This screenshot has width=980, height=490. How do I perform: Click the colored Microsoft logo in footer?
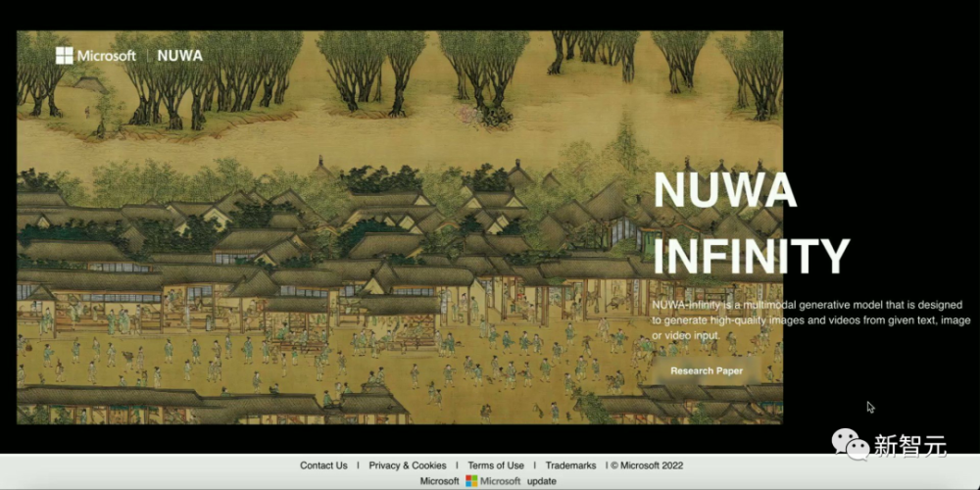coord(471,481)
